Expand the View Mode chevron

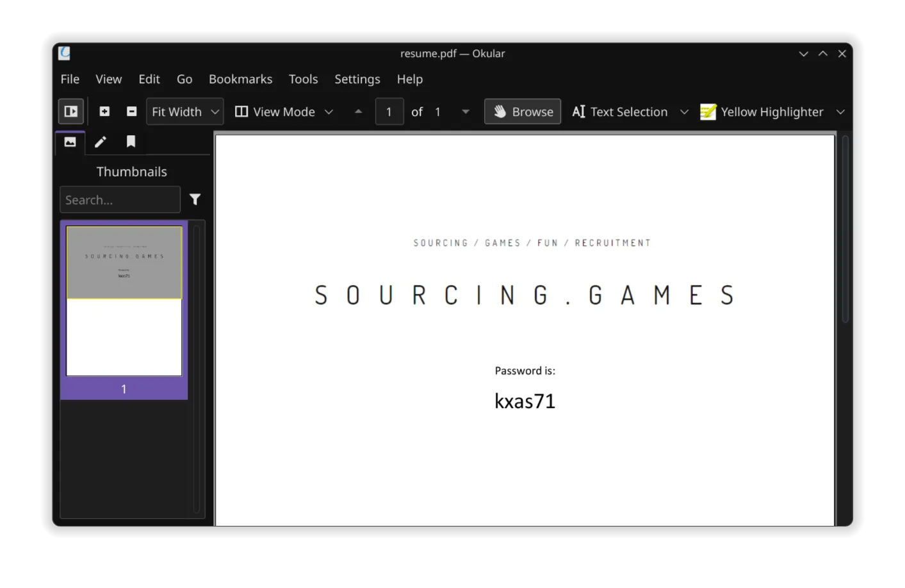coord(329,111)
